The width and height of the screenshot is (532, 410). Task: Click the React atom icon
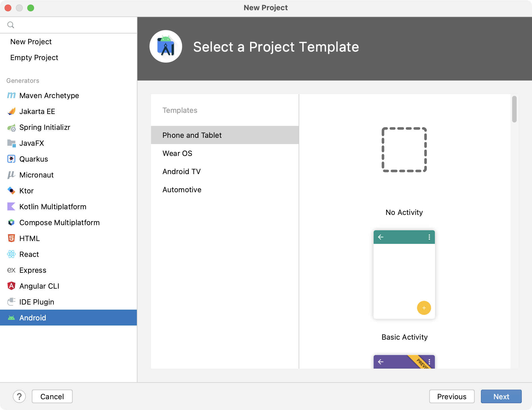[x=11, y=254]
